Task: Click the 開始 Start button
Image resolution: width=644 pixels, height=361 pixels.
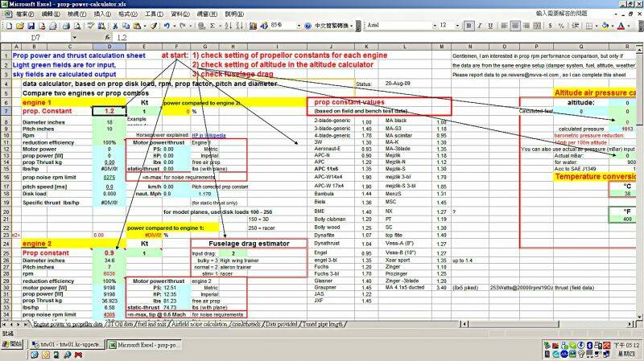Action: 12,344
